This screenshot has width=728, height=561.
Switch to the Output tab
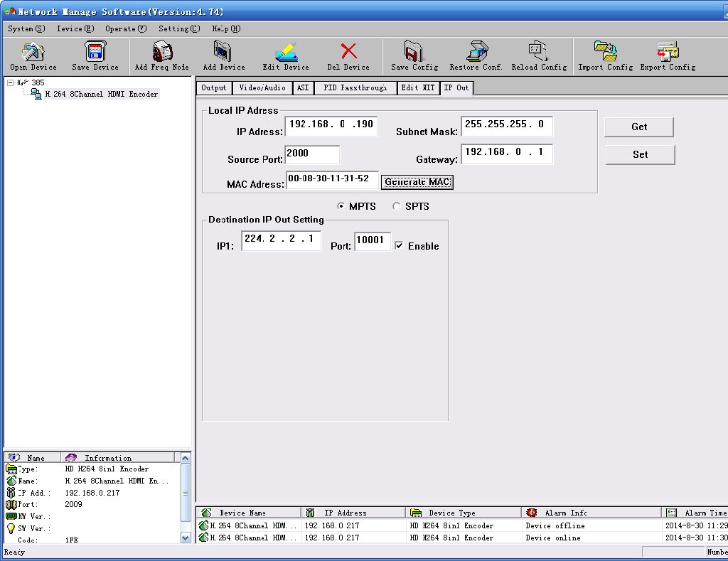[214, 87]
